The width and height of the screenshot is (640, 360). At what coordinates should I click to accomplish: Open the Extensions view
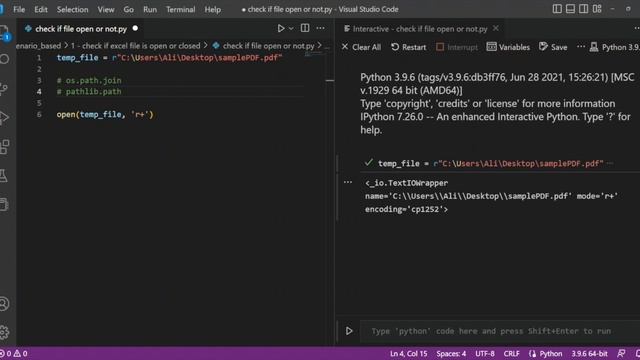tap(4, 147)
